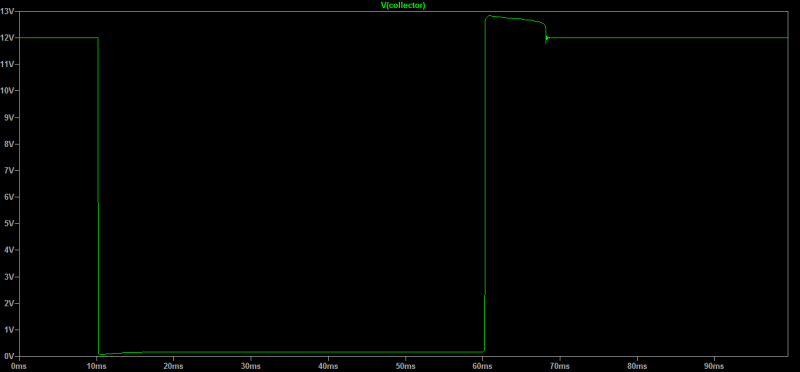The width and height of the screenshot is (800, 372).
Task: Click the 0V y-axis label
Action: pyautogui.click(x=9, y=356)
